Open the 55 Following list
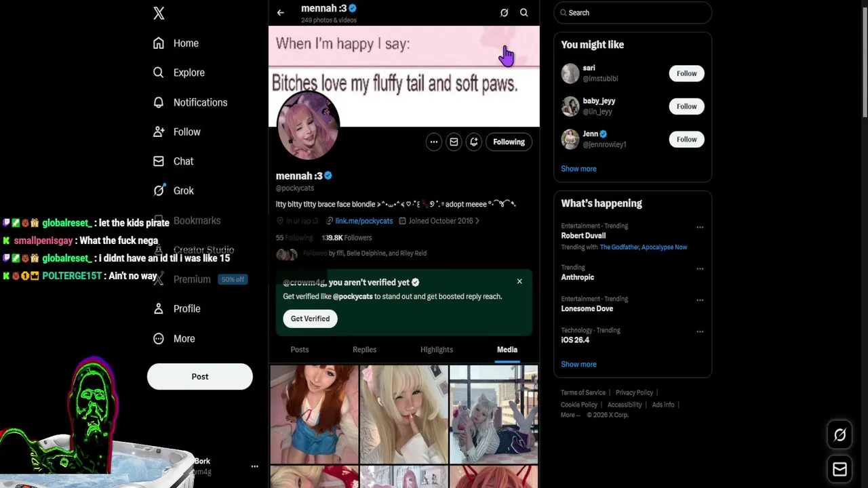 coord(294,238)
